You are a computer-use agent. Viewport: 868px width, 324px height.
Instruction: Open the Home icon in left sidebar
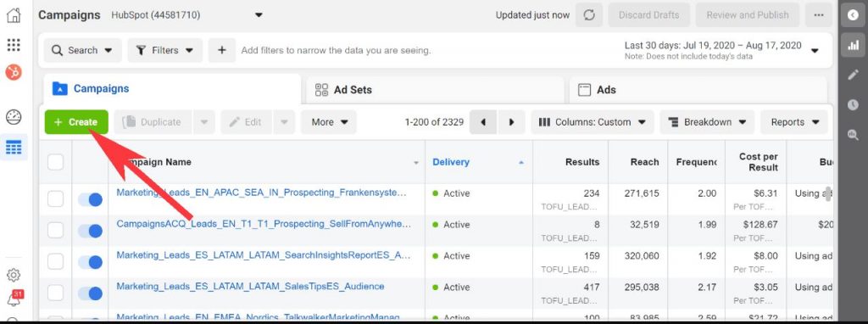click(x=14, y=15)
